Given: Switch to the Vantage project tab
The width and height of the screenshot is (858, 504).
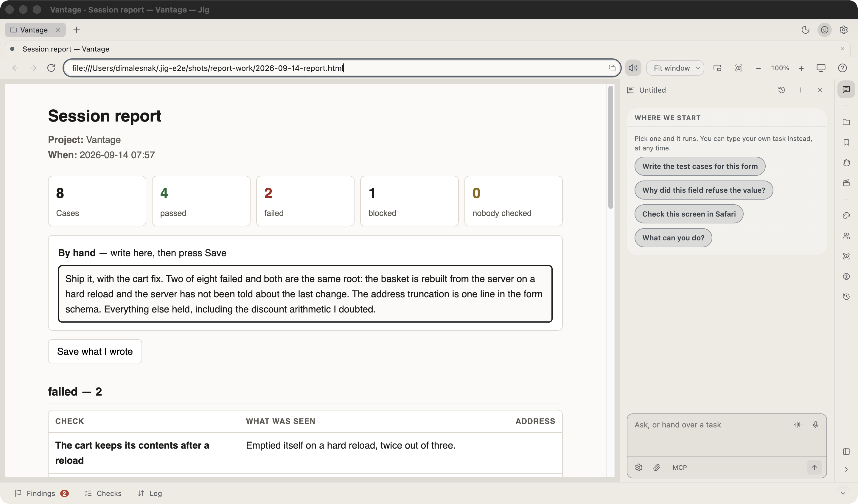Looking at the screenshot, I should pos(35,30).
